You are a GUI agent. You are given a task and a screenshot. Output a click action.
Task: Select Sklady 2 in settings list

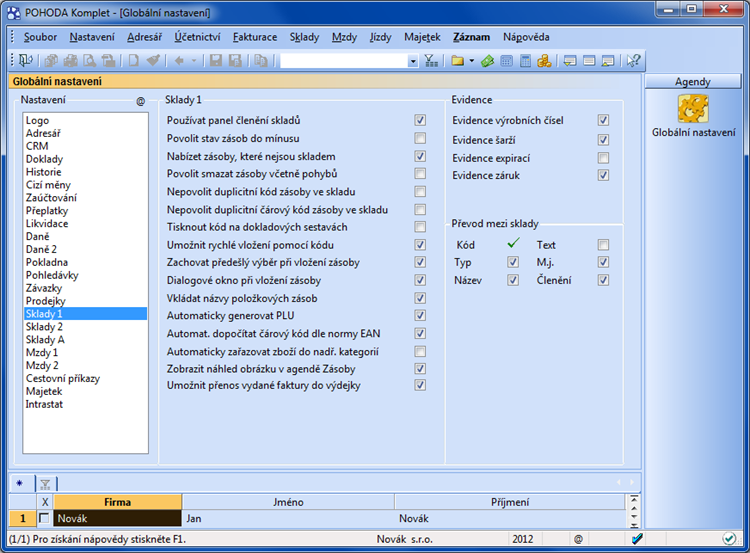click(86, 327)
